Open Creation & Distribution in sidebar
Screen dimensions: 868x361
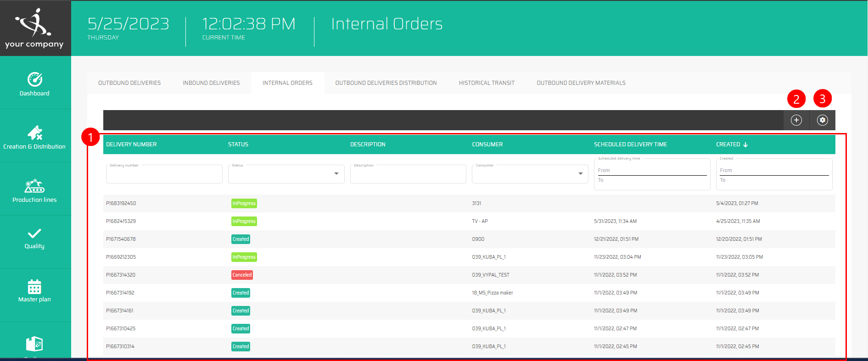35,137
